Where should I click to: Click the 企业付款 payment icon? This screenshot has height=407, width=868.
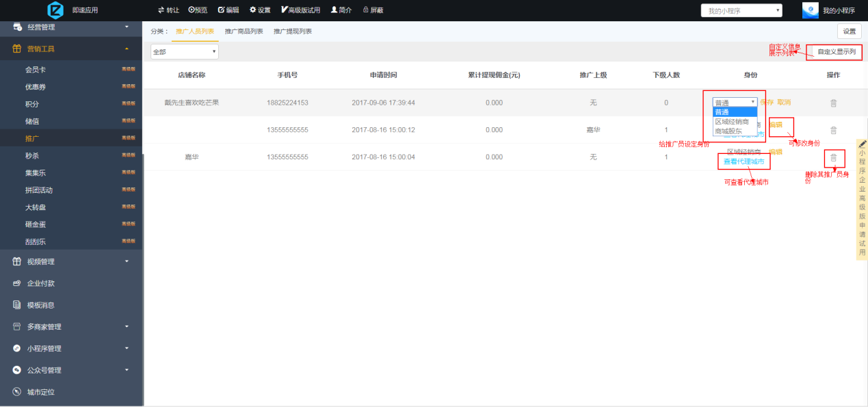point(17,283)
